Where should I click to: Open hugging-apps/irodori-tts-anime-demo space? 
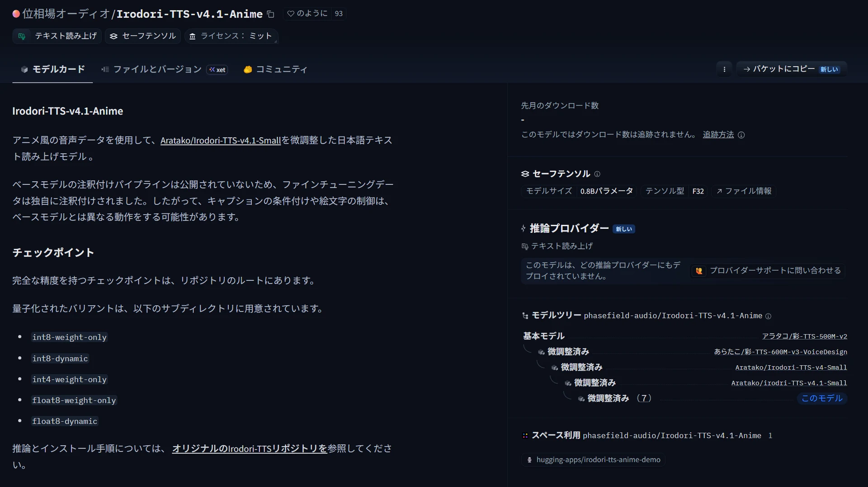(593, 460)
